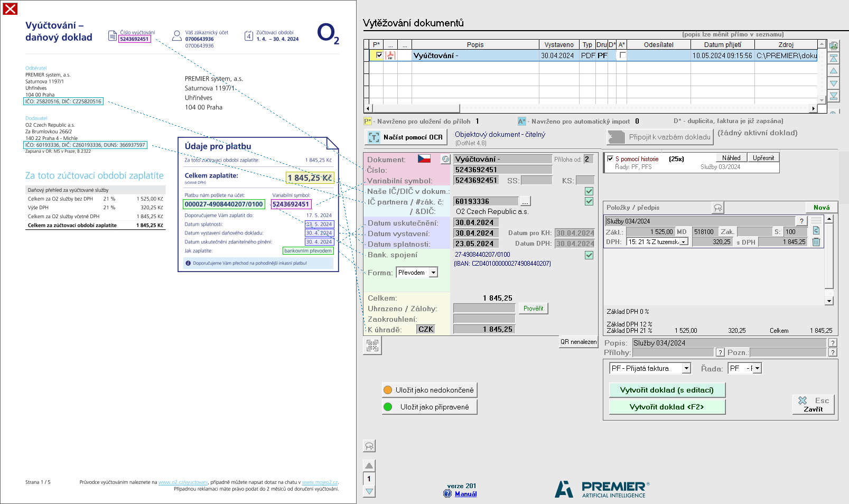Viewport: 849px width, 504px height.
Task: Open the chat bubble icon above page navigator
Action: (x=369, y=446)
